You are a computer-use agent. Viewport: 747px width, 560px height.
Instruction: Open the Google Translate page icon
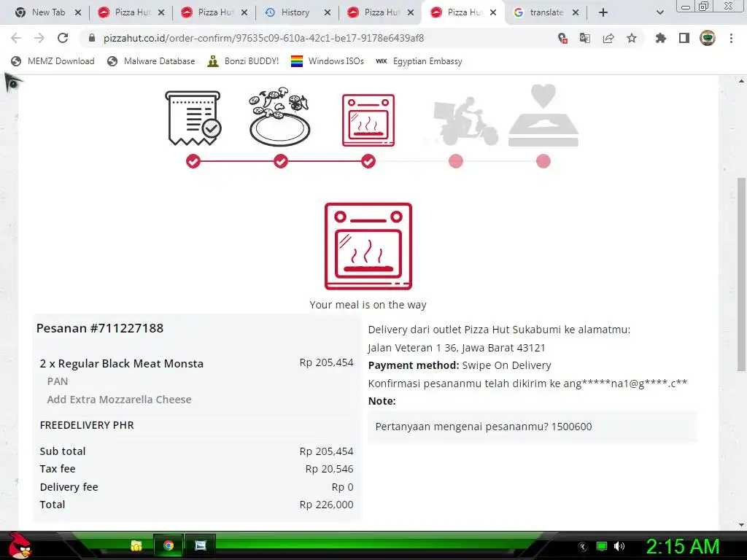click(x=585, y=38)
